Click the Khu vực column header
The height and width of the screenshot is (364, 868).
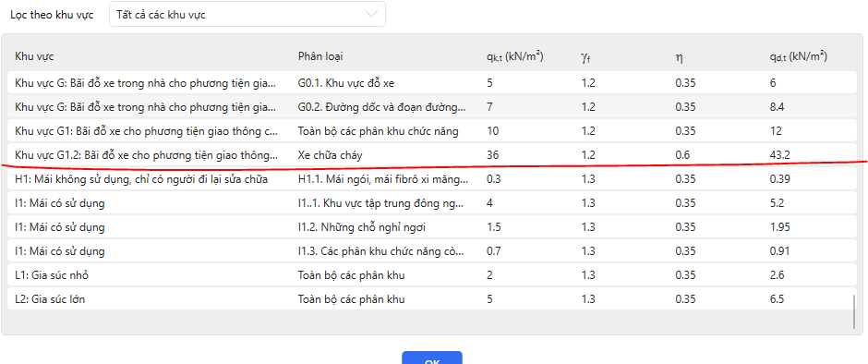click(x=34, y=56)
